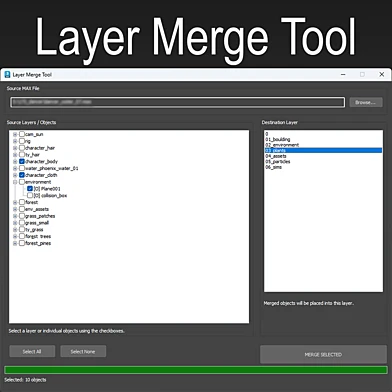
Task: Collapse the environment layer node
Action: coord(15,182)
